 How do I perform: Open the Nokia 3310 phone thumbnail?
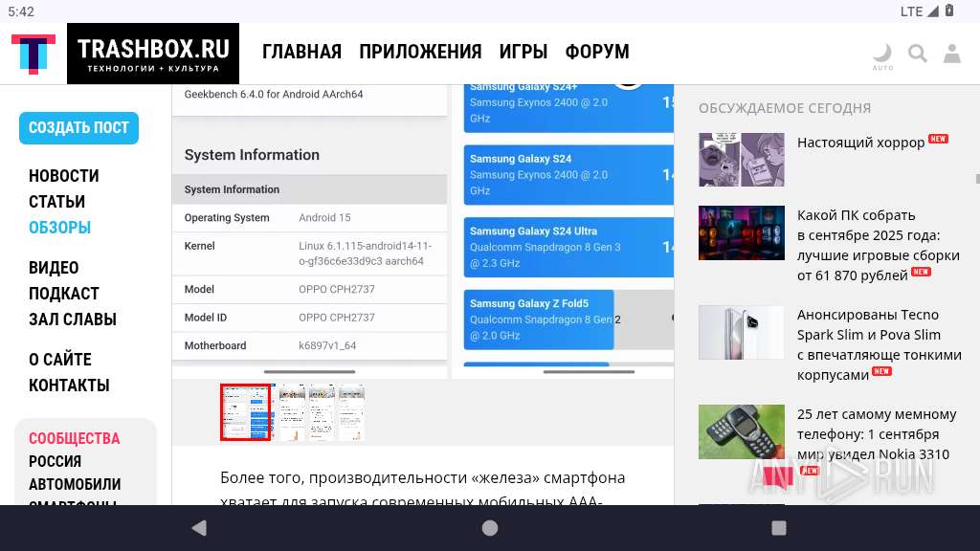[742, 431]
